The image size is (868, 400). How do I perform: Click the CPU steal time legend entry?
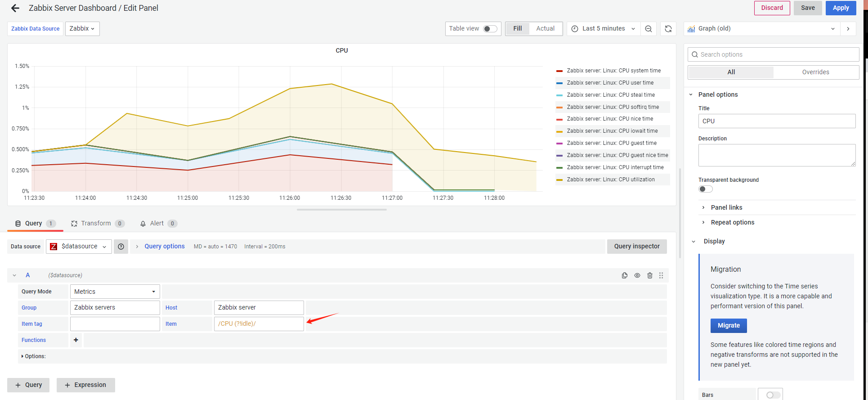(611, 95)
